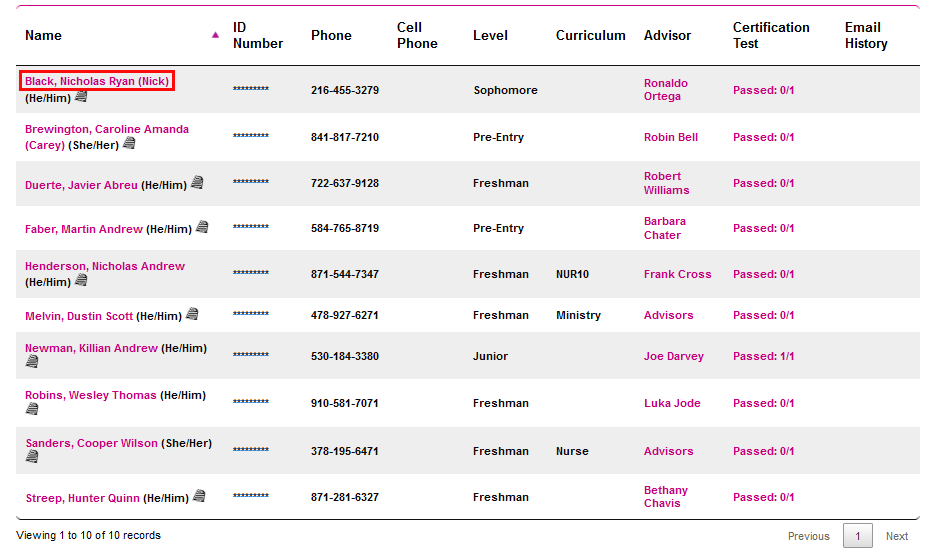Click the notes icon beside Hunter Quinn Streep
The height and width of the screenshot is (554, 936).
pos(199,496)
